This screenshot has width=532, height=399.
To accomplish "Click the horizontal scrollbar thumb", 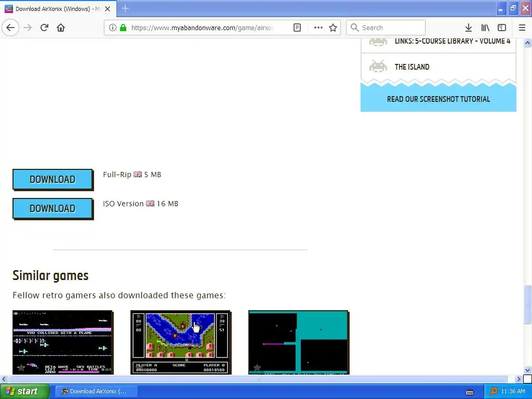I will (258, 379).
